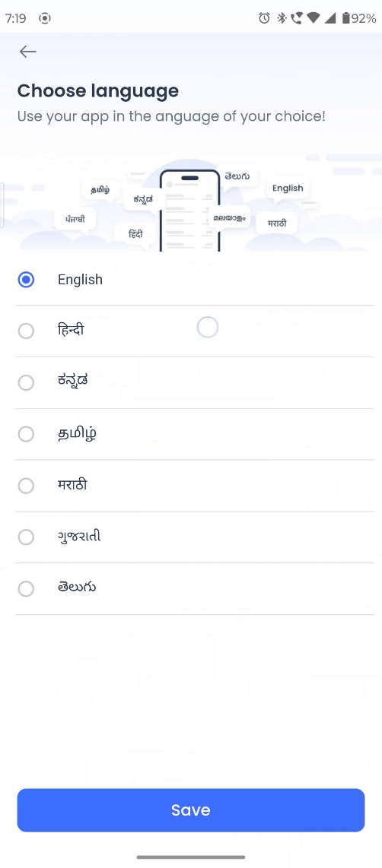Select the English radio button

tap(26, 280)
